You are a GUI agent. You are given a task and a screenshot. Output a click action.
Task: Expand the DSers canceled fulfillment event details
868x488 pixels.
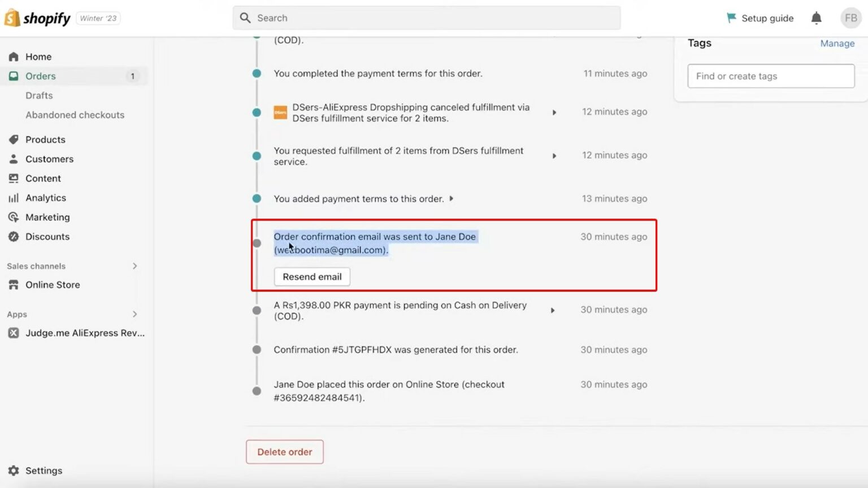coord(554,112)
